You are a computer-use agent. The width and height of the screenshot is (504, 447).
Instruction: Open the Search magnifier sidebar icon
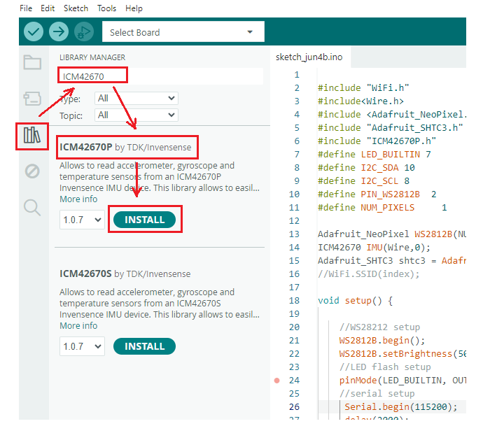click(32, 207)
